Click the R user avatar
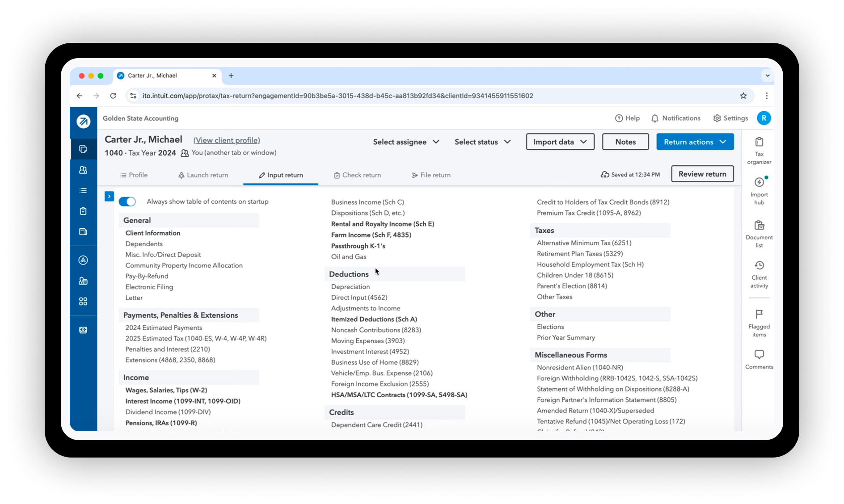This screenshot has height=504, width=844. pos(764,118)
